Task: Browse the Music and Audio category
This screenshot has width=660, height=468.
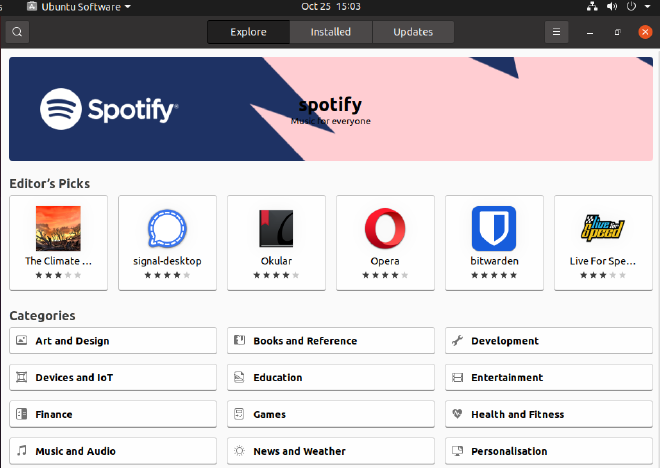Action: (113, 451)
